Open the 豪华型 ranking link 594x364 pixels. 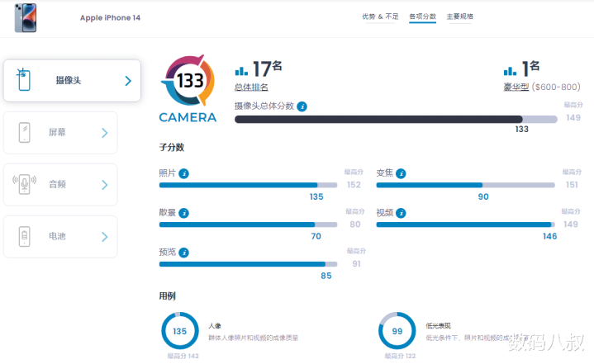click(516, 87)
